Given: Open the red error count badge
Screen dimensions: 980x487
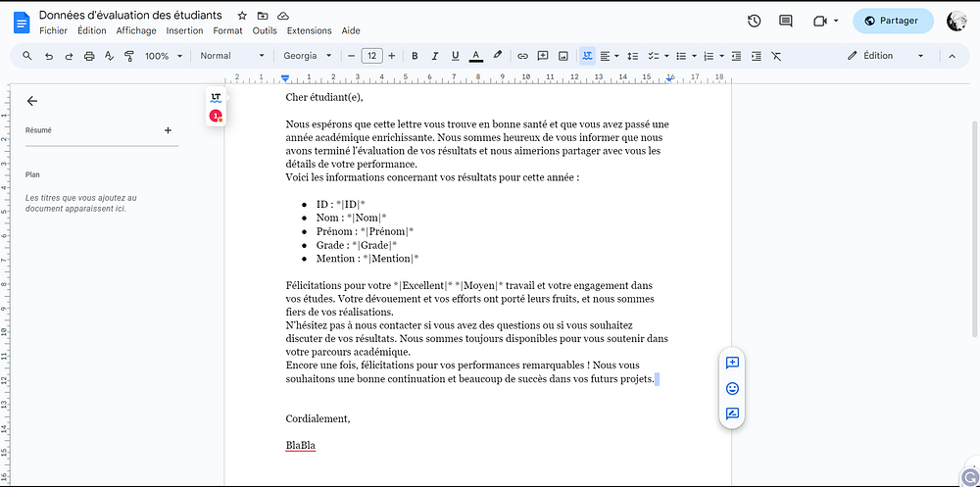Looking at the screenshot, I should tap(216, 116).
